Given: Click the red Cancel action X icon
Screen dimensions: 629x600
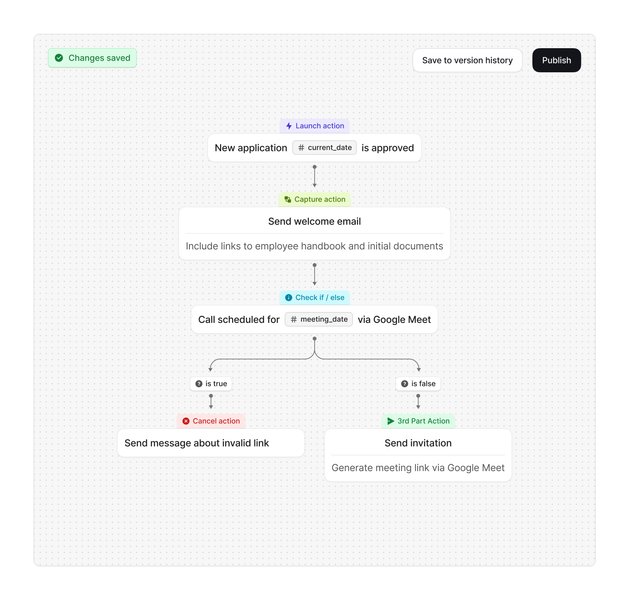Looking at the screenshot, I should click(186, 421).
